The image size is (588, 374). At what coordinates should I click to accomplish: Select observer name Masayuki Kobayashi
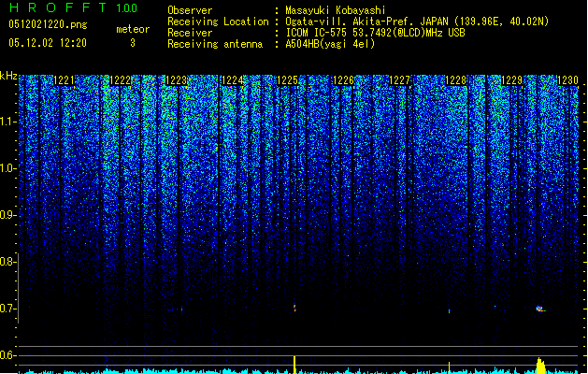pos(336,10)
